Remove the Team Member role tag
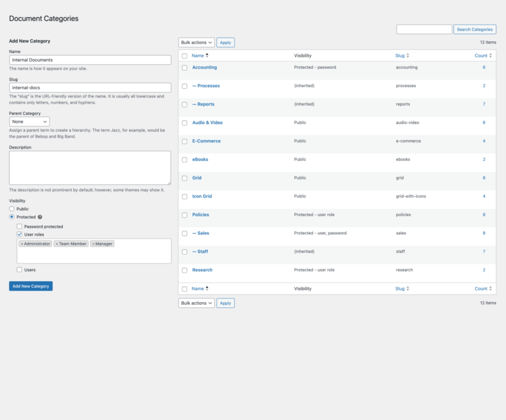 tap(57, 244)
